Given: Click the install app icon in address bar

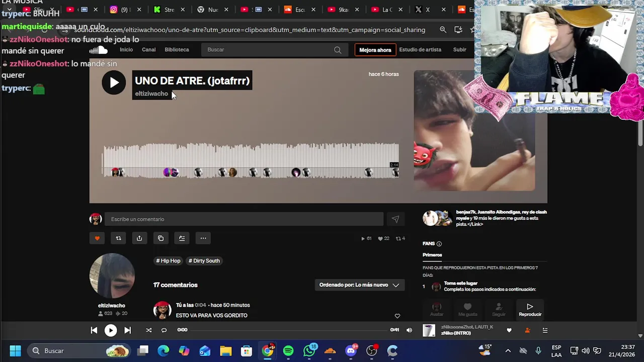Looking at the screenshot, I should (x=458, y=30).
